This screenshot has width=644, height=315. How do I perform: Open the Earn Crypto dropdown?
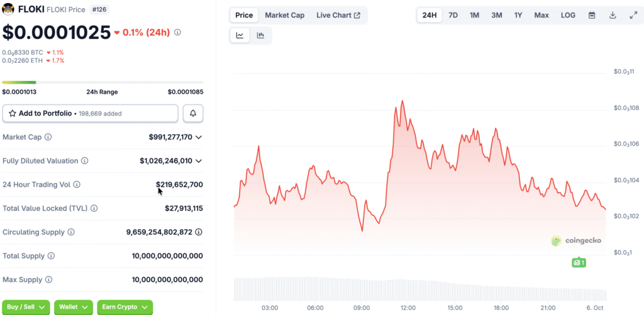pos(125,307)
